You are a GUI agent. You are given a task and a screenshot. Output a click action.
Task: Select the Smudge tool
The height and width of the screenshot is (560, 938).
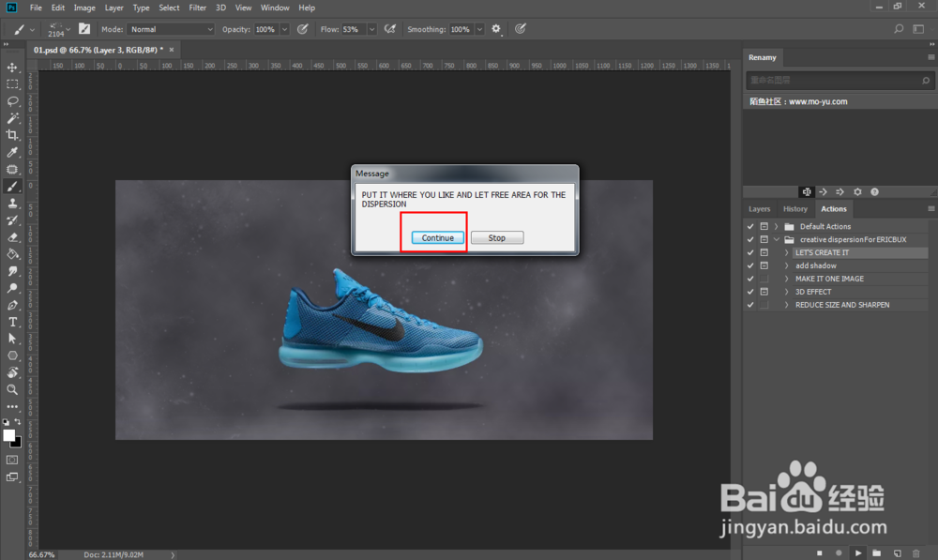tap(12, 271)
